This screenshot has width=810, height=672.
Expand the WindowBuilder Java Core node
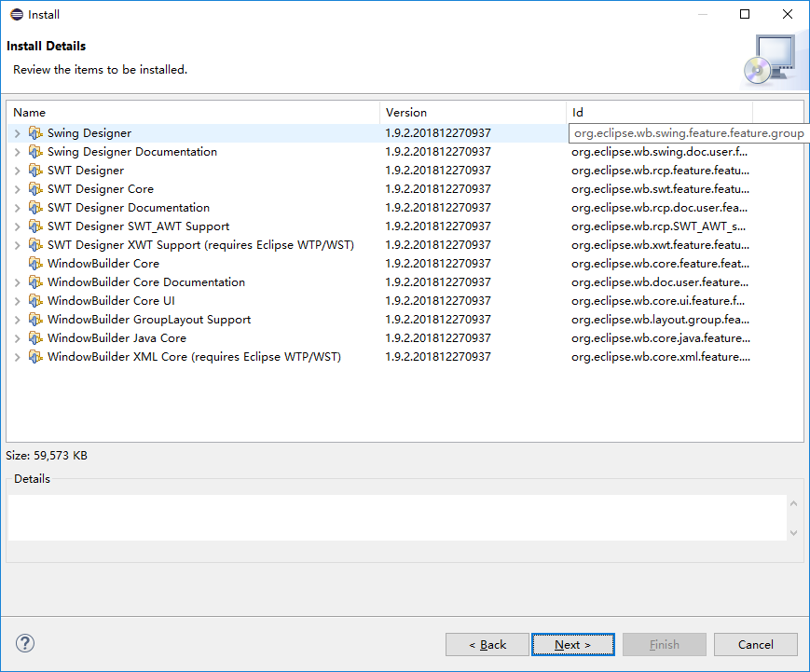tap(17, 338)
